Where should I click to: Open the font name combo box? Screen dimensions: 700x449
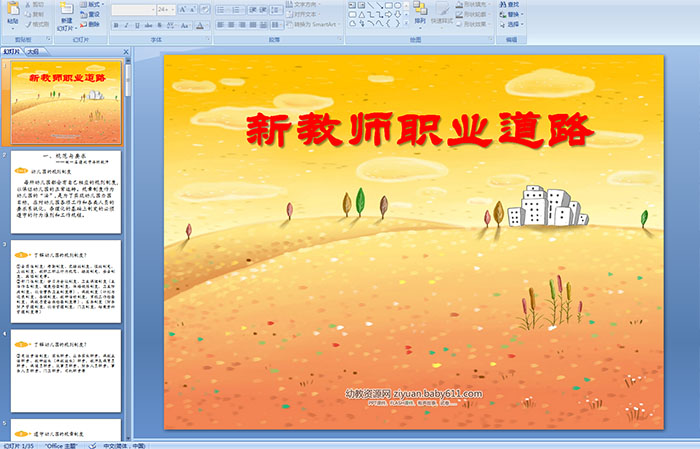133,10
